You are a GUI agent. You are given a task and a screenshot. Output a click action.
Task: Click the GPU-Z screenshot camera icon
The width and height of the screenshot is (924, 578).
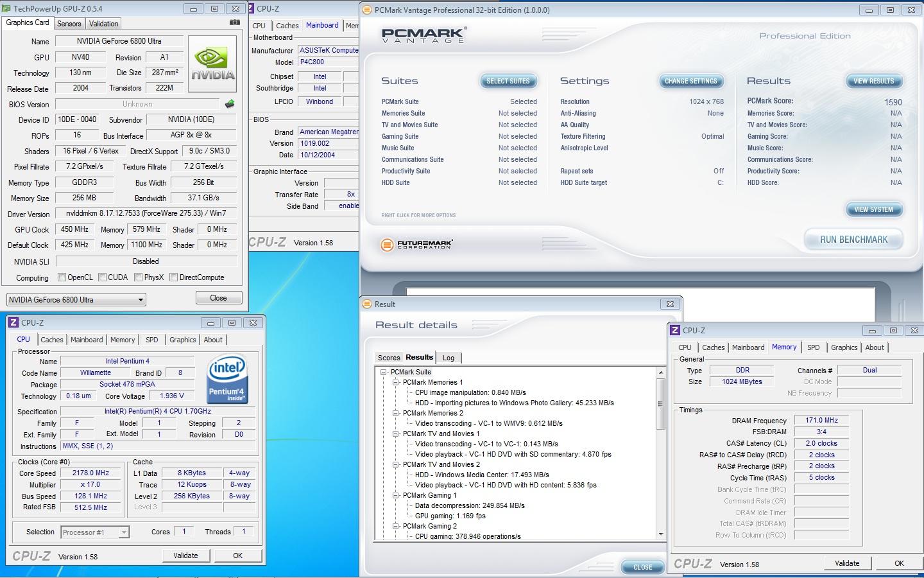coord(235,22)
